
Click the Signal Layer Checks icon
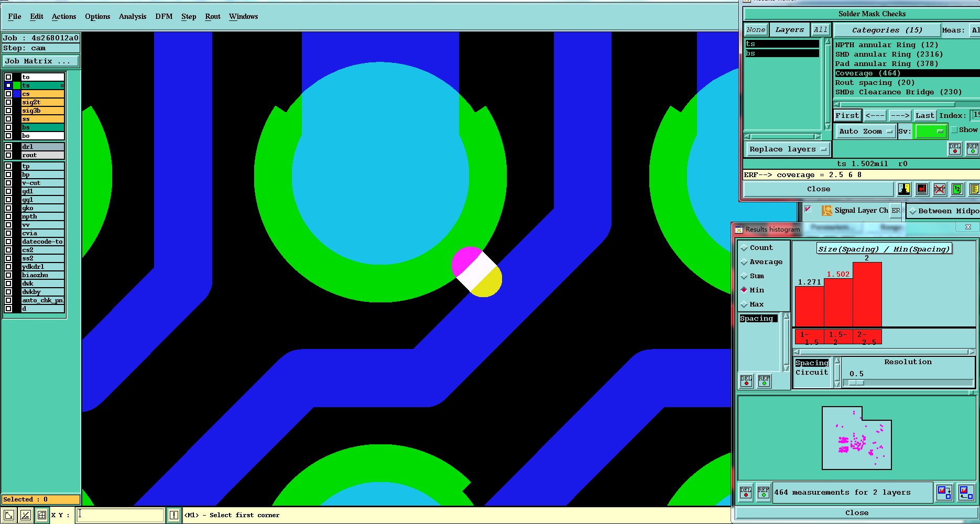coord(827,211)
